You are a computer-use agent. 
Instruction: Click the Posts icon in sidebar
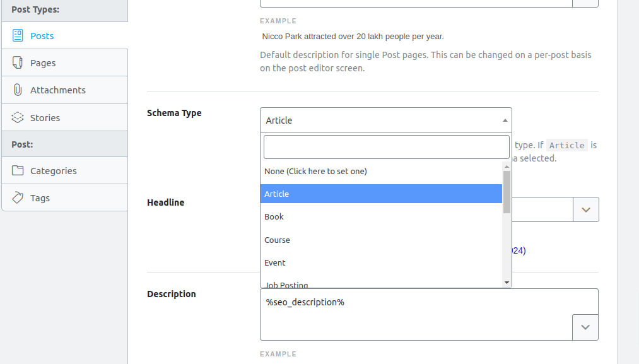pos(18,35)
